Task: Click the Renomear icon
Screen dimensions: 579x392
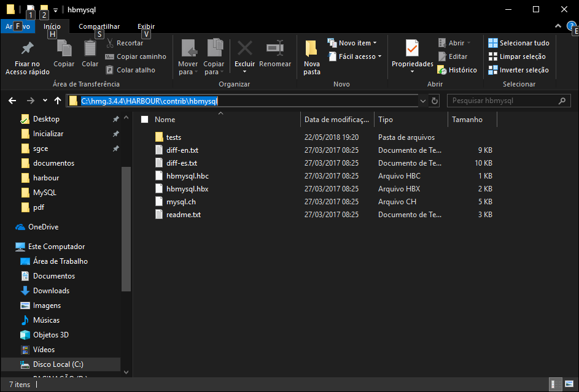Action: (x=274, y=48)
